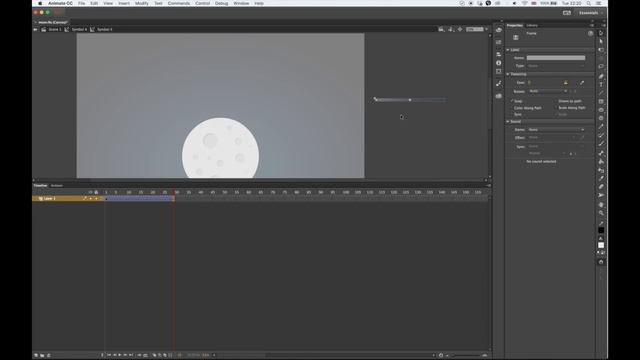This screenshot has height=360, width=640.
Task: Open the Wi-Fi status menu
Action: tap(524, 3)
